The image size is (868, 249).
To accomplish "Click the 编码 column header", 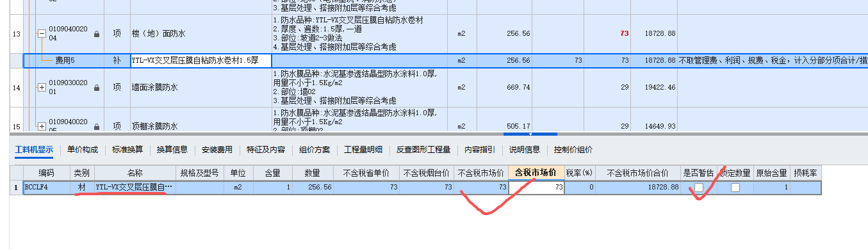I will 46,173.
